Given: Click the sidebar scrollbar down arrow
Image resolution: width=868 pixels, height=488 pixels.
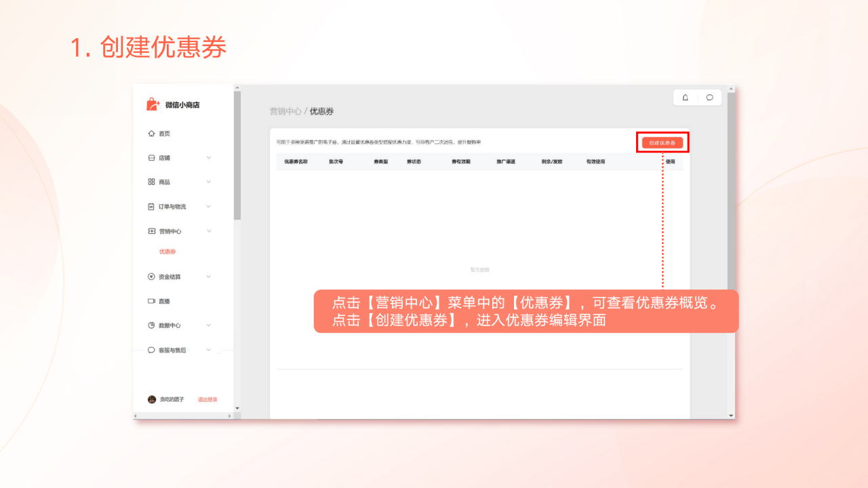Looking at the screenshot, I should (x=237, y=408).
